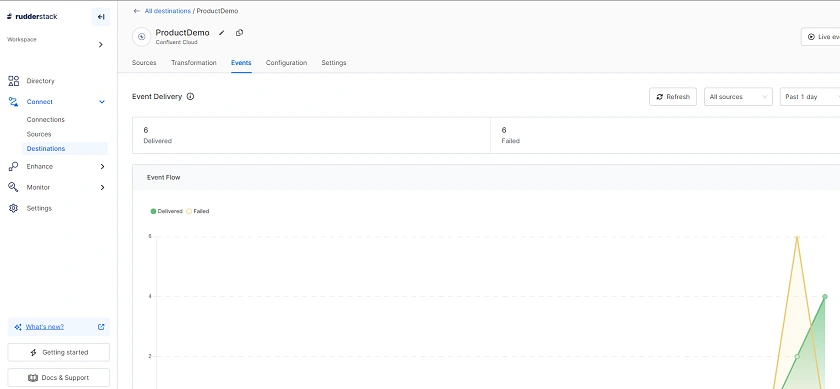Open the Directory section
Image resolution: width=840 pixels, height=389 pixels.
[x=41, y=81]
